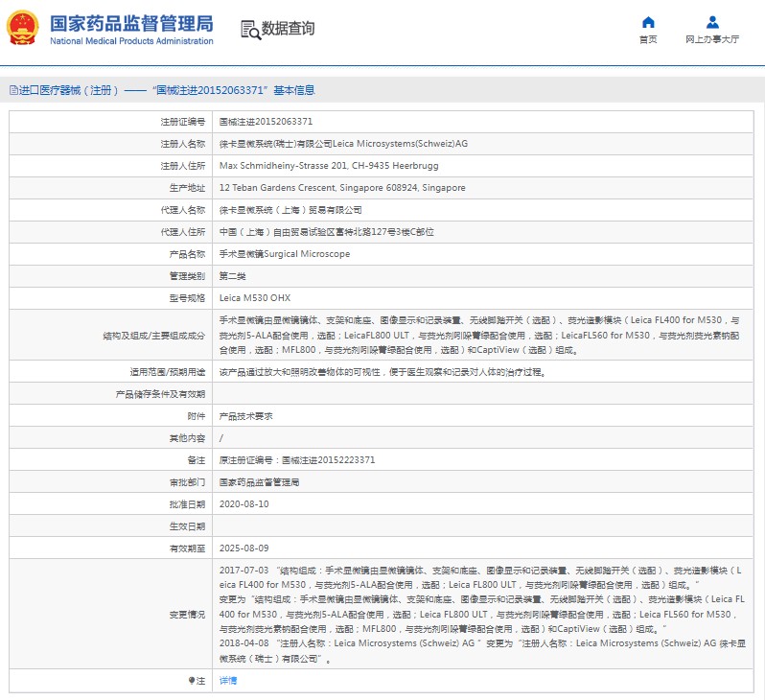Open the 详情 link
The width and height of the screenshot is (765, 700).
click(228, 681)
